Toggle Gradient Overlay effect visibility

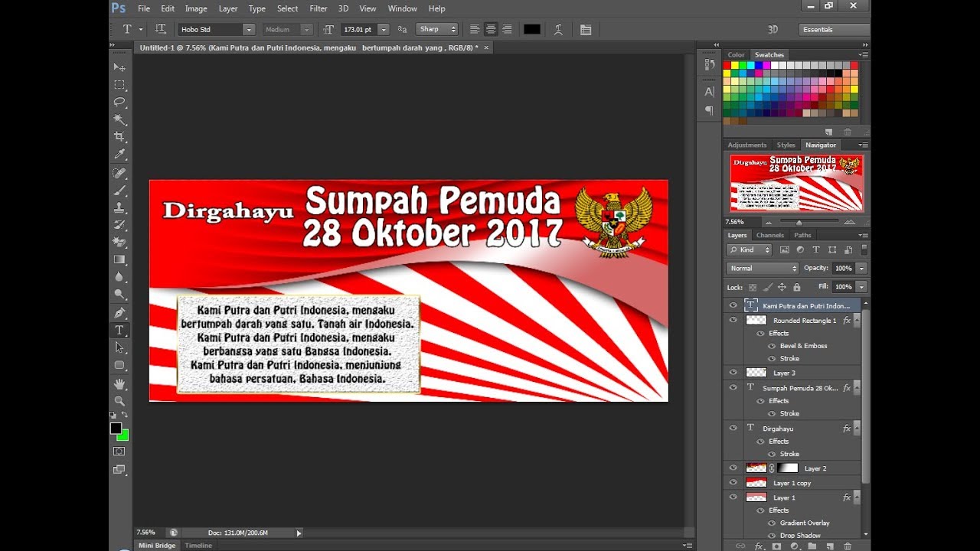pyautogui.click(x=772, y=523)
